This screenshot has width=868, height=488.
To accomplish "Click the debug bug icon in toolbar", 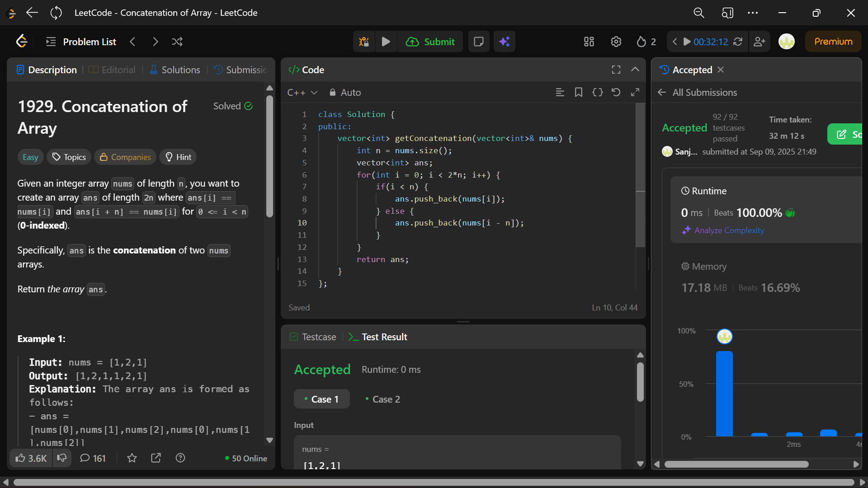I will [x=364, y=42].
